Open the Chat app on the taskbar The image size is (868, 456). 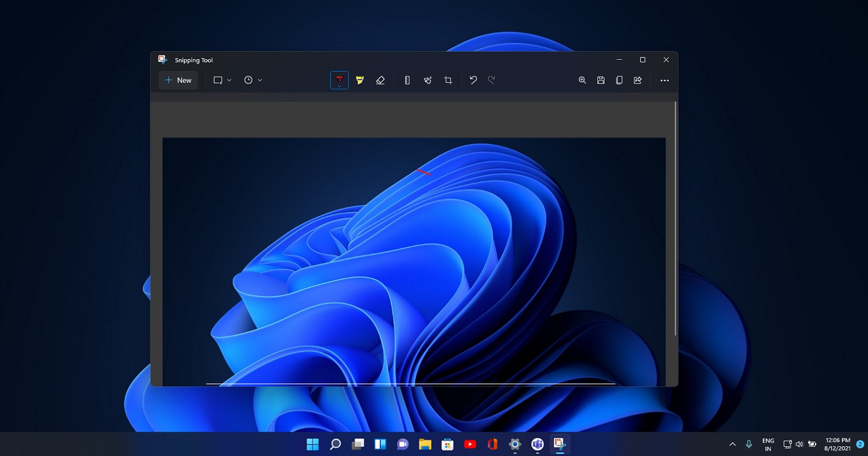[403, 444]
